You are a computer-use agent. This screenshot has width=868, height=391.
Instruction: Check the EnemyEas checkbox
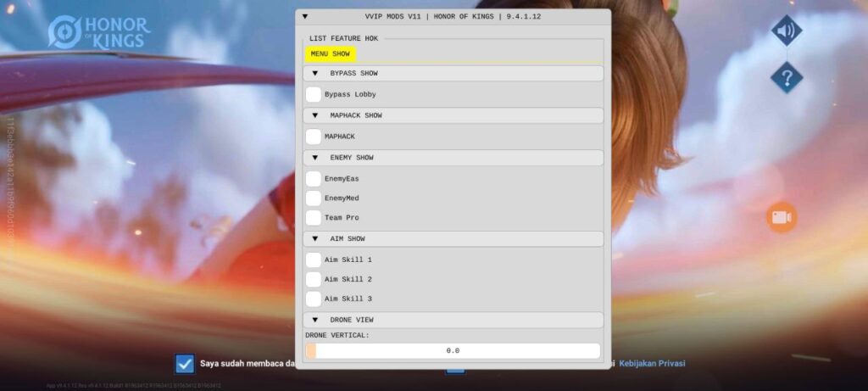pos(314,179)
